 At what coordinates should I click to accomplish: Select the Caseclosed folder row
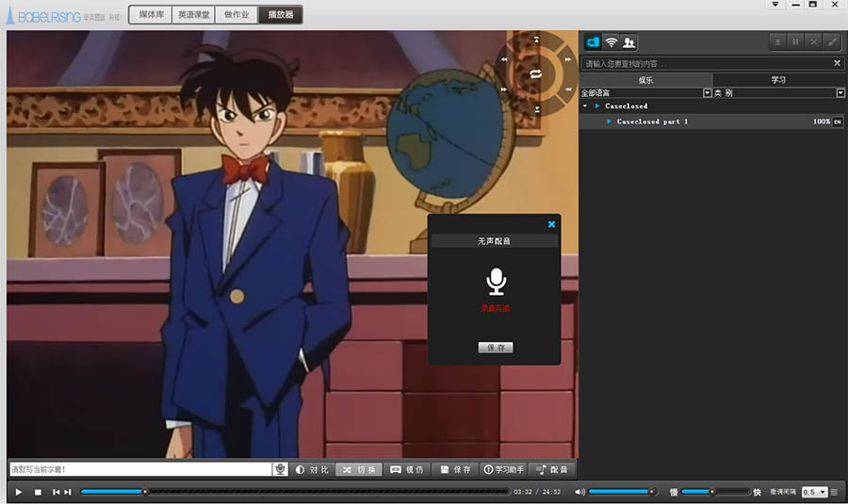[x=712, y=106]
